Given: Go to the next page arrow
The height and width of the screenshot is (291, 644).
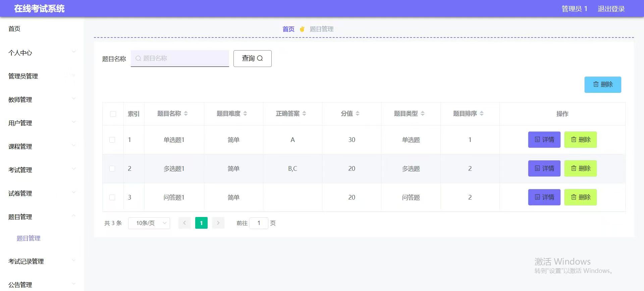Looking at the screenshot, I should (218, 223).
